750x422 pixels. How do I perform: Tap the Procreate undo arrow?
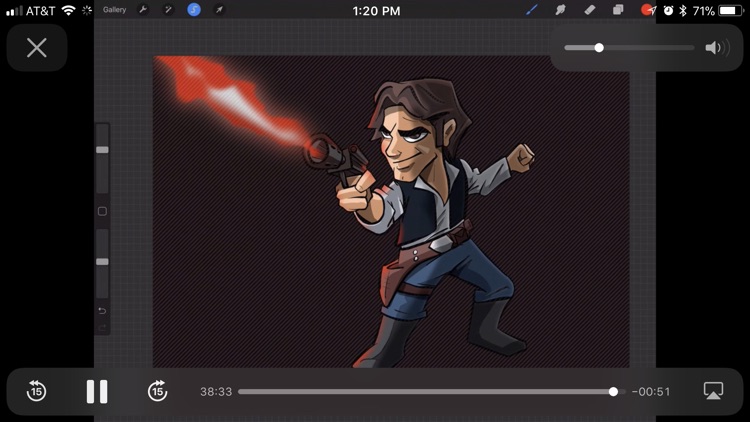[102, 311]
